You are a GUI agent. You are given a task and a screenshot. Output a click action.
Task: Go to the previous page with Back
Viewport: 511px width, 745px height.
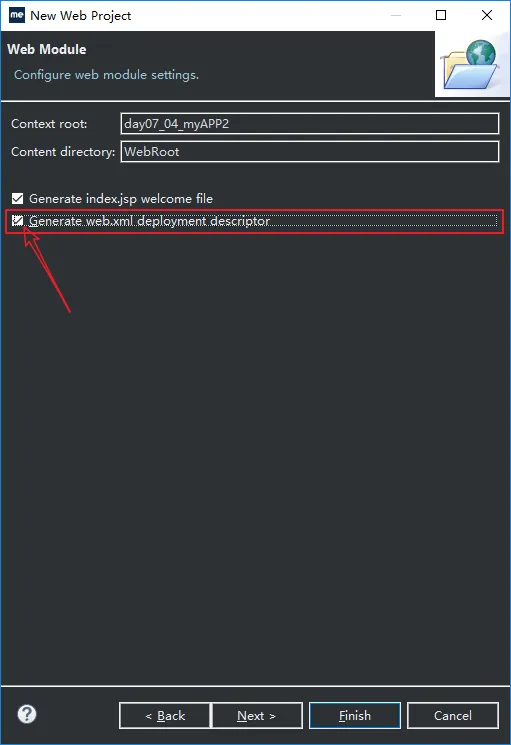tap(164, 715)
